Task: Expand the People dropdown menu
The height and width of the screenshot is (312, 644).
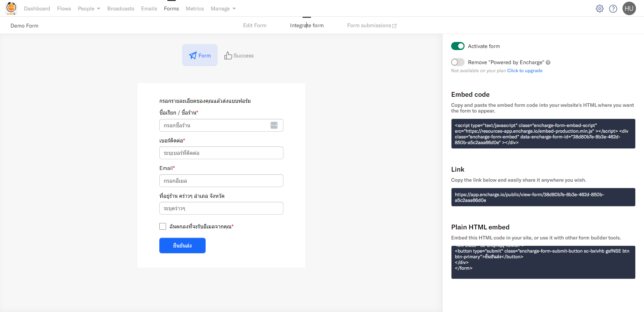Action: coord(89,9)
